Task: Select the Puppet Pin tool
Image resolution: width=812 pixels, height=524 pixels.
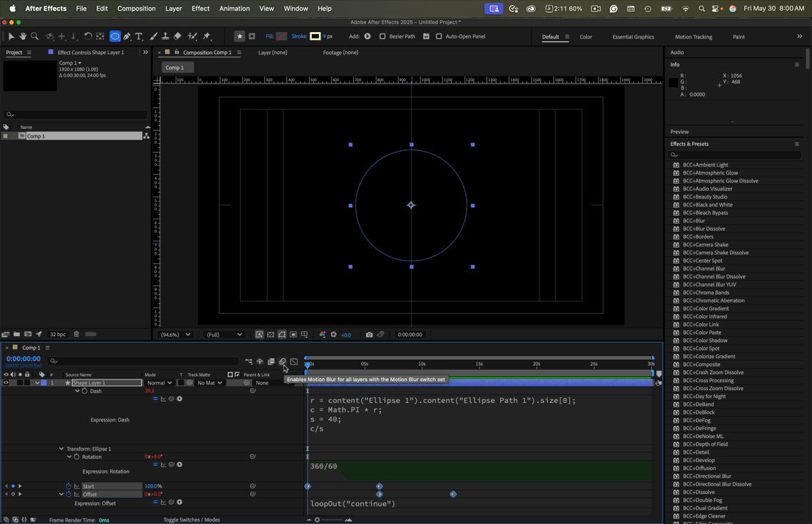Action: pyautogui.click(x=207, y=36)
